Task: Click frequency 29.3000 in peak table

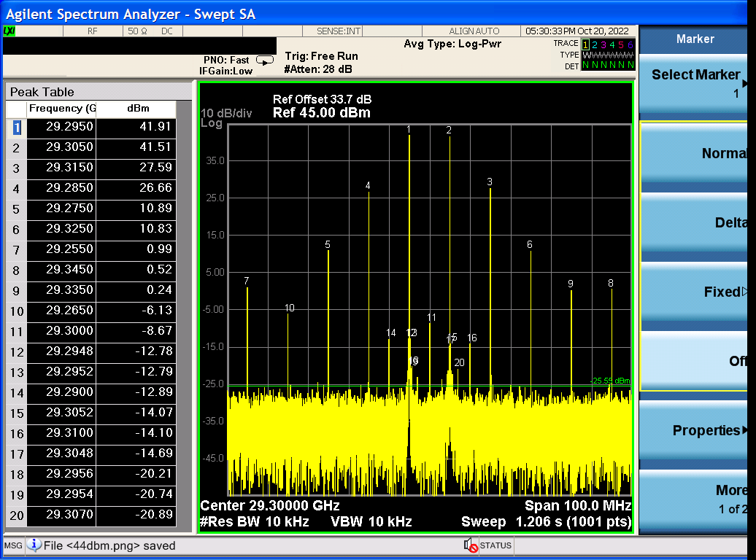Action: click(x=69, y=330)
